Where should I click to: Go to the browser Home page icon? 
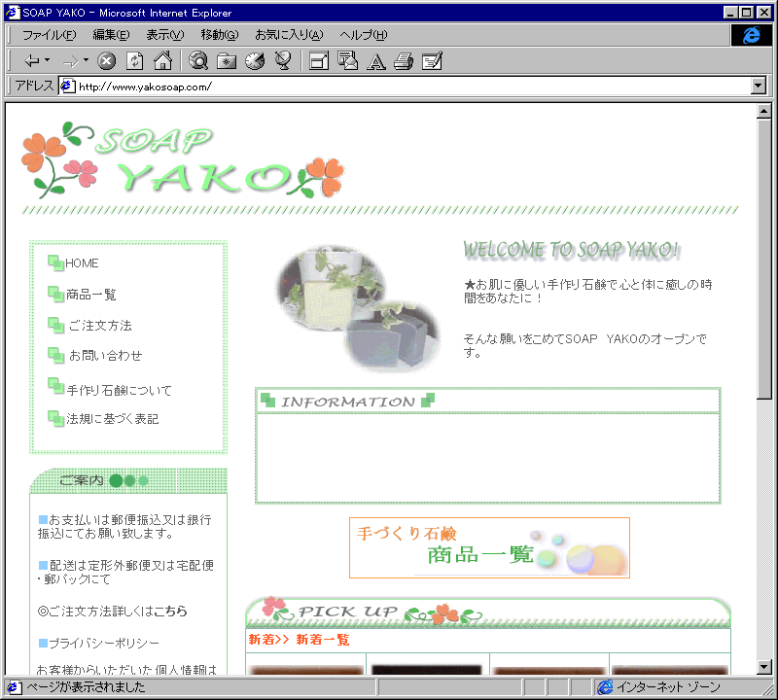point(162,61)
